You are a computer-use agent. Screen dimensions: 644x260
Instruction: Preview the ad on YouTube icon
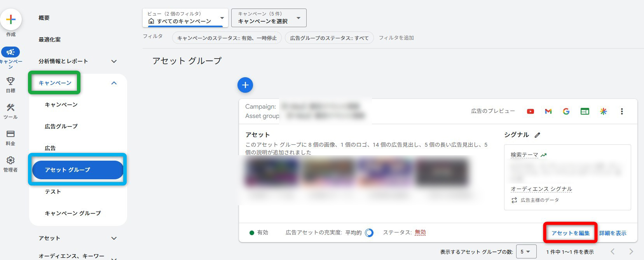530,111
